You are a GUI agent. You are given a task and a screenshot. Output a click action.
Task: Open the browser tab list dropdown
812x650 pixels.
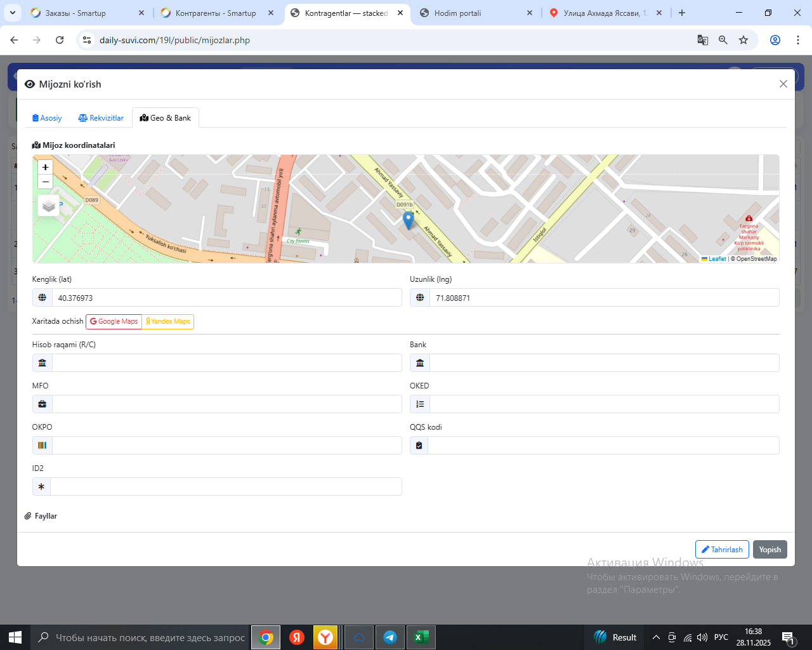(x=12, y=13)
